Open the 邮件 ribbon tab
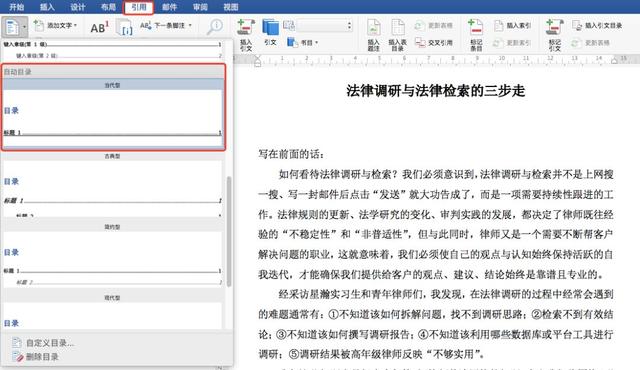640x370 pixels. point(169,7)
